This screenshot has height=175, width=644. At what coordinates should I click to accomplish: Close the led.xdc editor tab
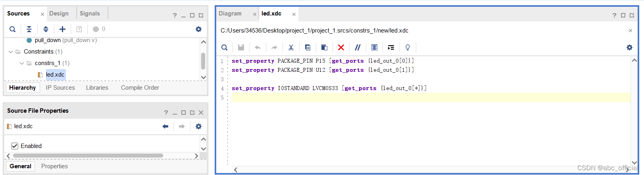coord(294,14)
